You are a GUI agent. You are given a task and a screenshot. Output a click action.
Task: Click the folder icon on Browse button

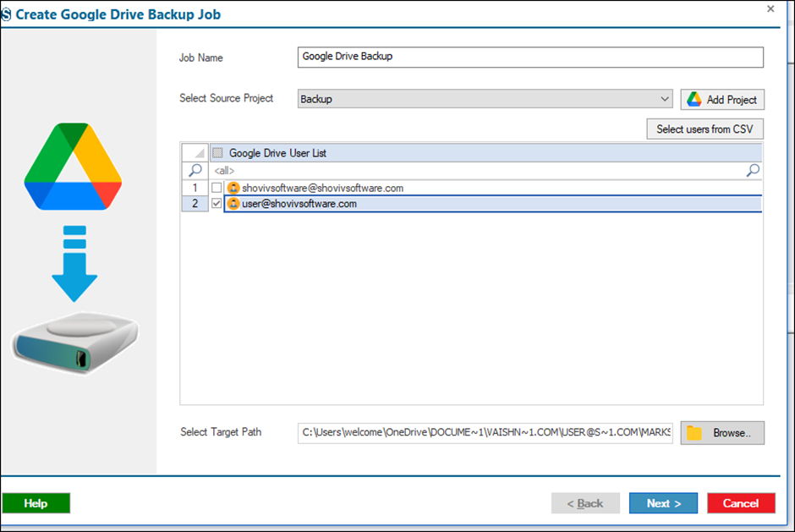(x=694, y=432)
